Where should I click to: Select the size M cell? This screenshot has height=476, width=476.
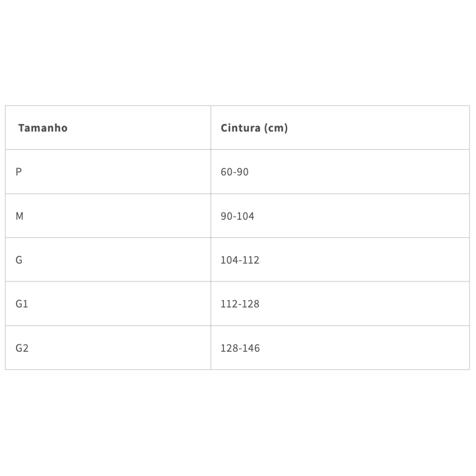pyautogui.click(x=108, y=216)
